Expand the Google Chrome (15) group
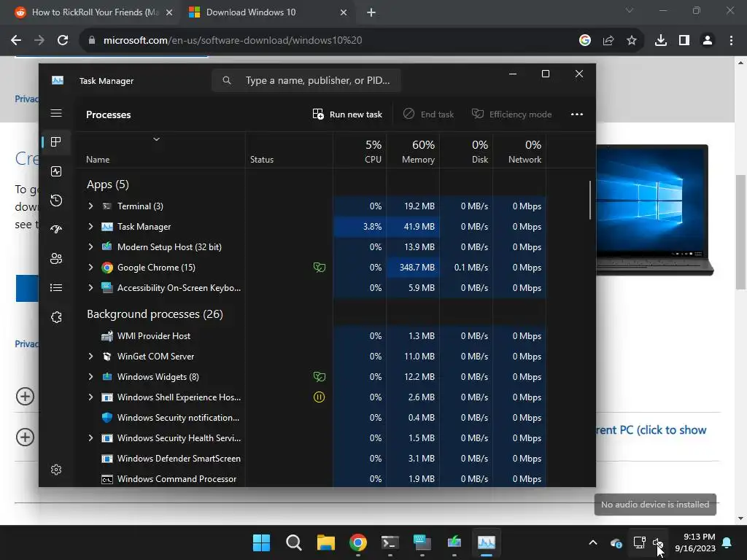The height and width of the screenshot is (560, 747). [90, 268]
